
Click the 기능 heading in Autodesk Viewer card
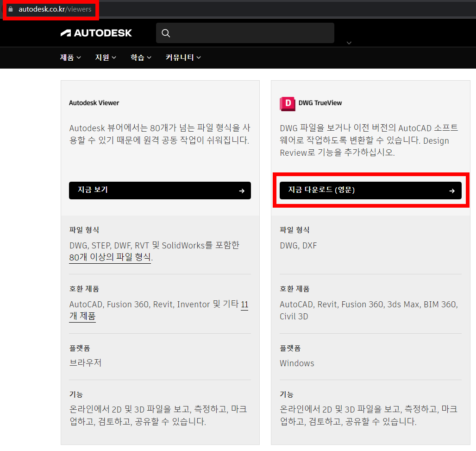(76, 394)
